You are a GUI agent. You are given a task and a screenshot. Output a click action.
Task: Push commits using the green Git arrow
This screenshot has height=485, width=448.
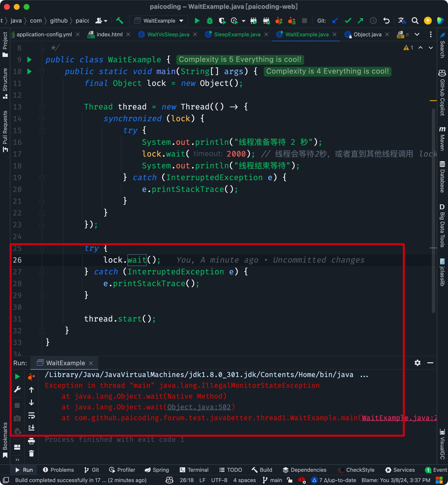click(360, 21)
